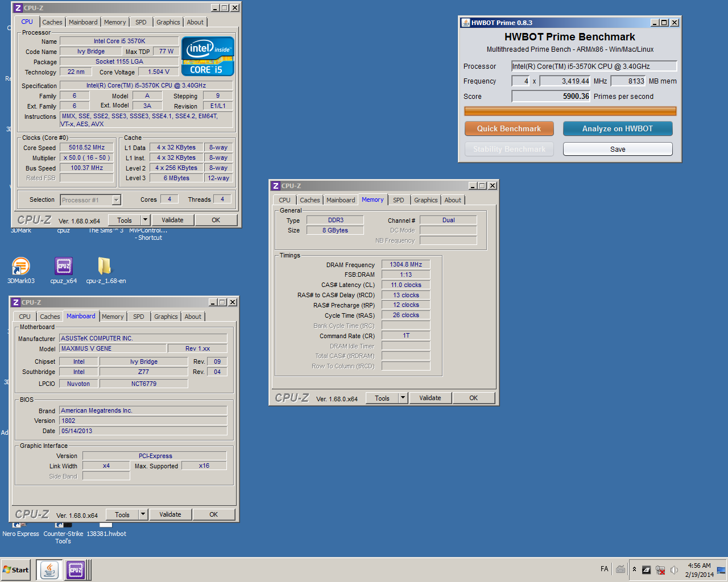Click the HWBOT orange progress bar
This screenshot has width=728, height=582.
pyautogui.click(x=570, y=111)
